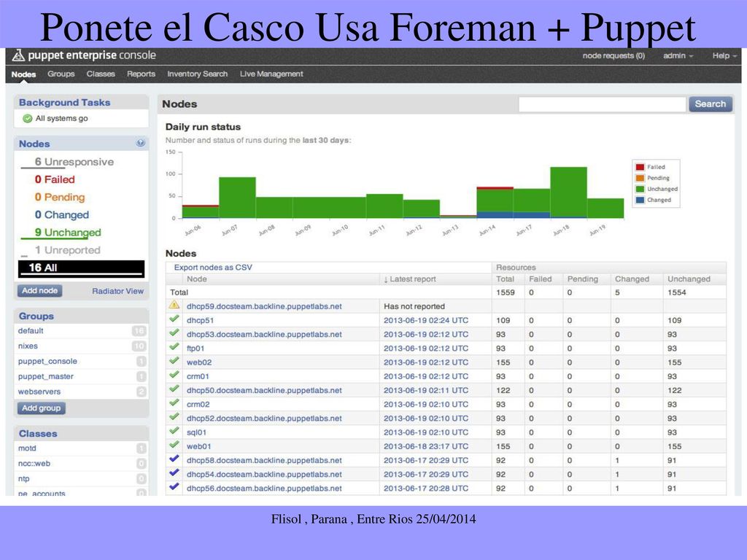
Task: Click the green checkmark next to crm01
Action: point(174,375)
